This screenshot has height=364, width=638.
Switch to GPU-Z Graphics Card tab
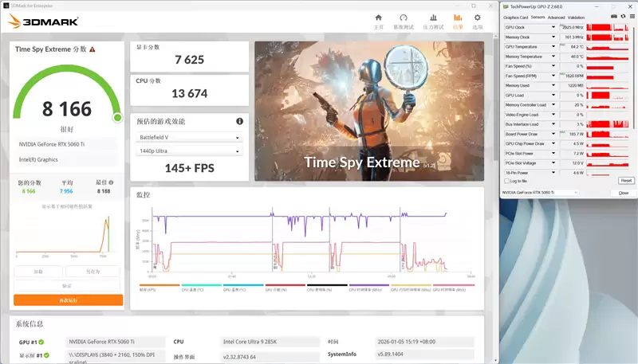tap(515, 18)
